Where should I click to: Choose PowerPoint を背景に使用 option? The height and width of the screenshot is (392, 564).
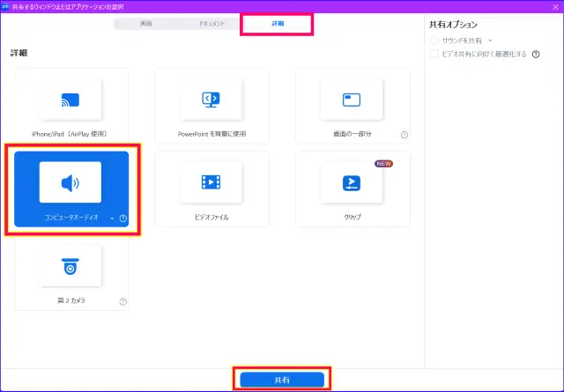[x=211, y=100]
